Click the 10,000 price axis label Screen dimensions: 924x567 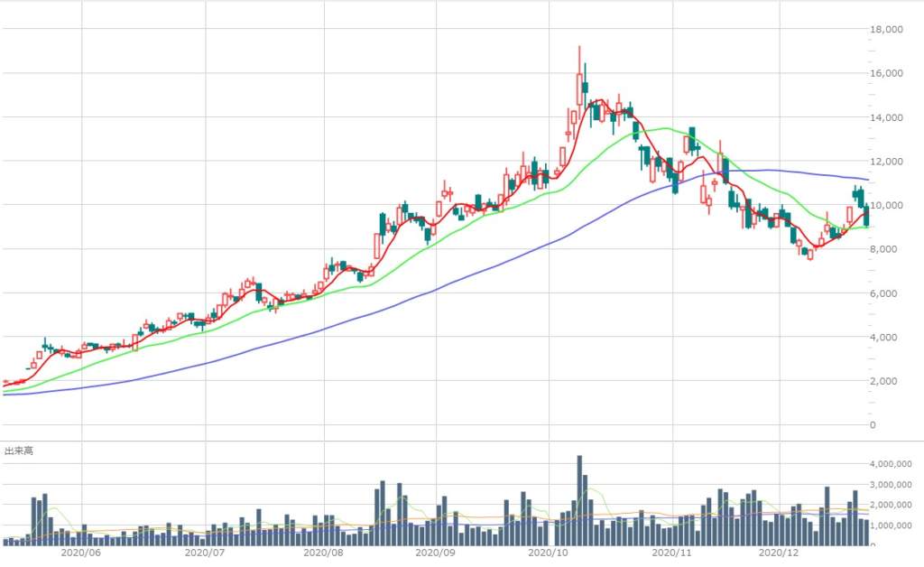point(886,205)
